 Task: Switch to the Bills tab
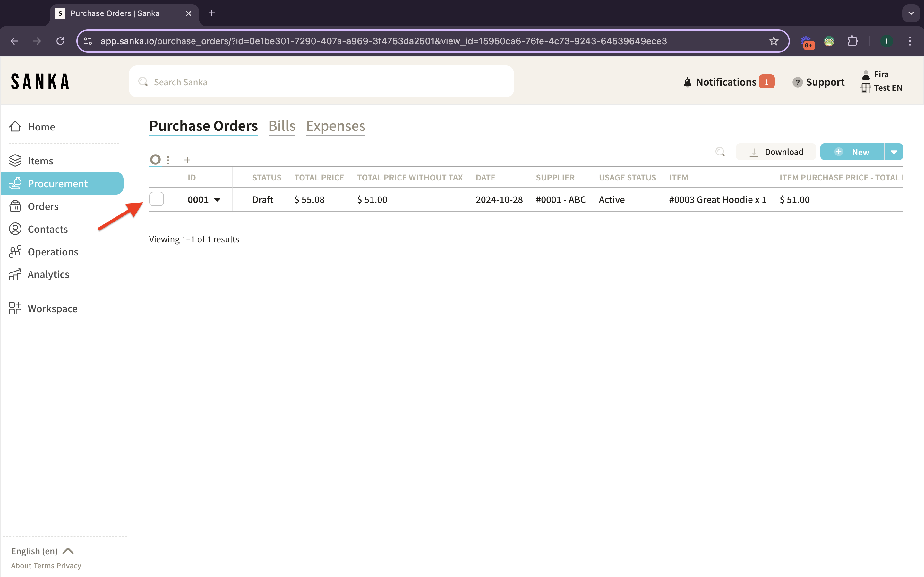coord(282,126)
